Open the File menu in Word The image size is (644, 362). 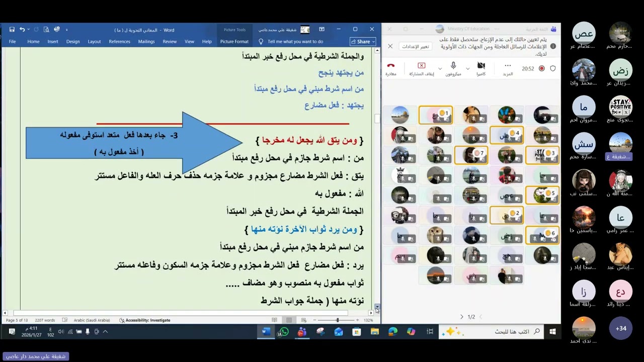(x=12, y=42)
